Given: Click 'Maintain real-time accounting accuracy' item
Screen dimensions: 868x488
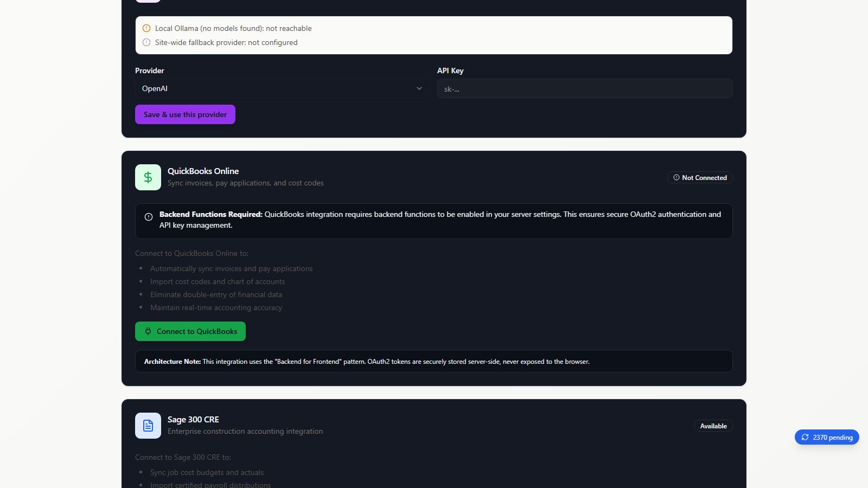Looking at the screenshot, I should pyautogui.click(x=216, y=307).
